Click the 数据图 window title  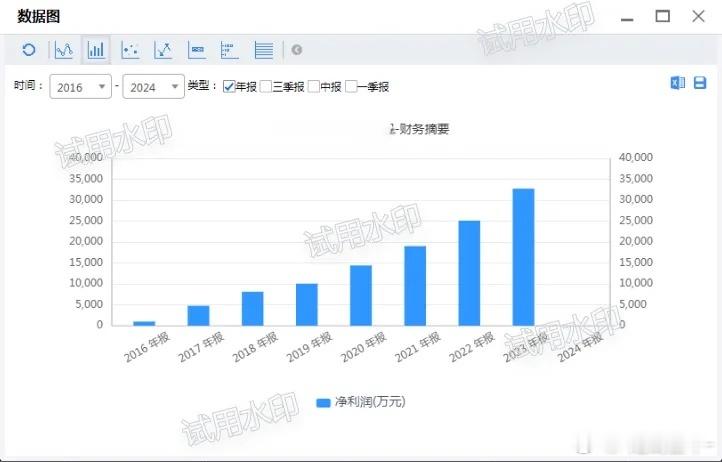tap(39, 17)
